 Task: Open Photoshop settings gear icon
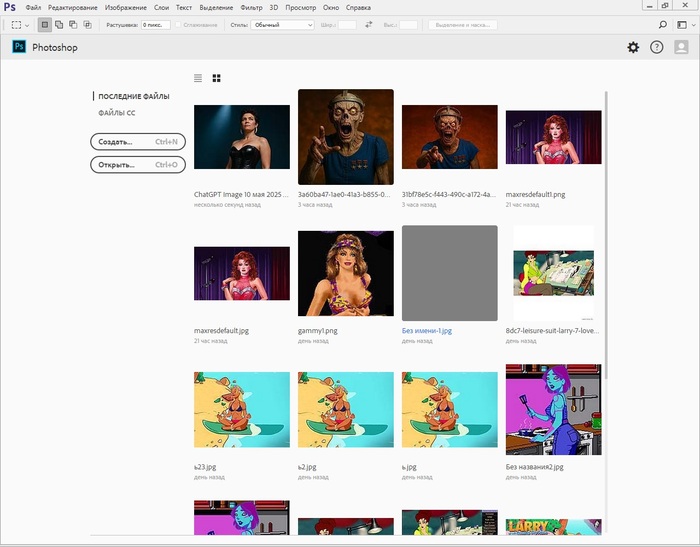click(632, 47)
